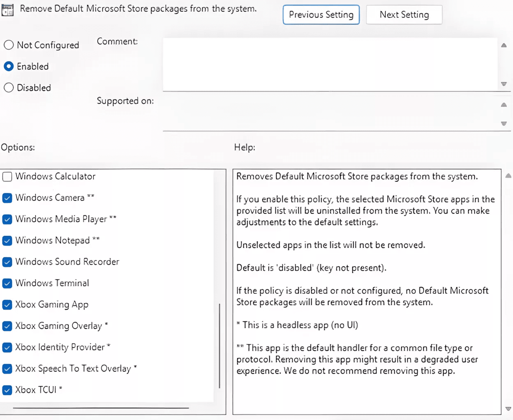
Task: Select the Disabled radio button
Action: 8,88
